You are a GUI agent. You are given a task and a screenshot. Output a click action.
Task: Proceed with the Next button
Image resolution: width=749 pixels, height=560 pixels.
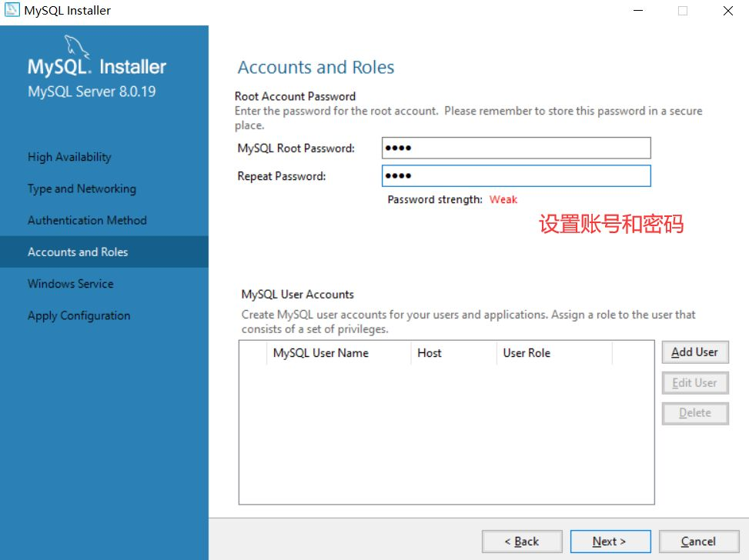coord(610,542)
